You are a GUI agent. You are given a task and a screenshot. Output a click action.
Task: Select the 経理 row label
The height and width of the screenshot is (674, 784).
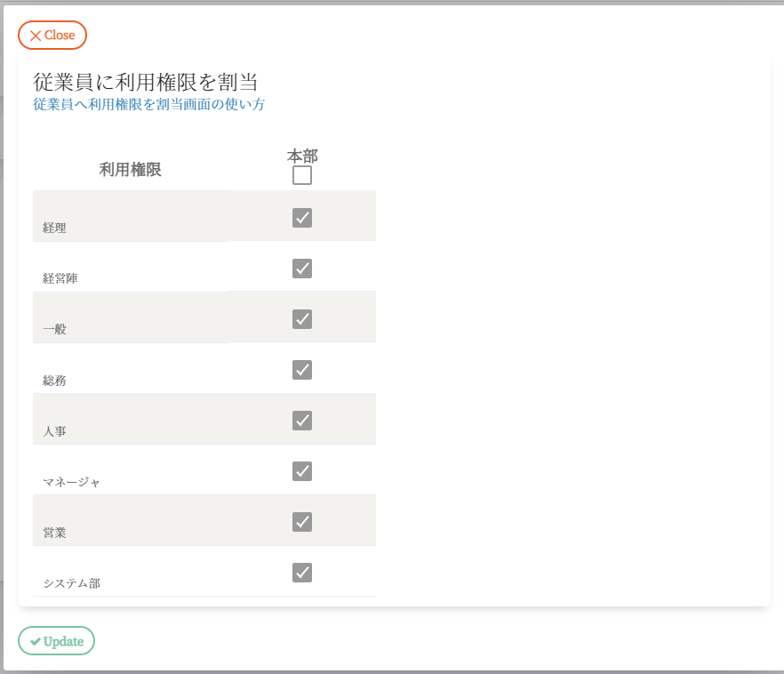(54, 228)
